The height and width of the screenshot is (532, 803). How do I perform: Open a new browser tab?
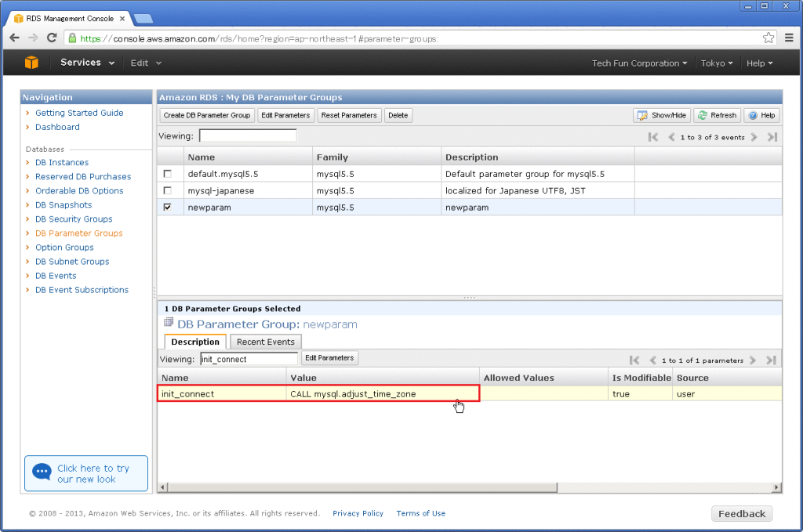(x=143, y=19)
